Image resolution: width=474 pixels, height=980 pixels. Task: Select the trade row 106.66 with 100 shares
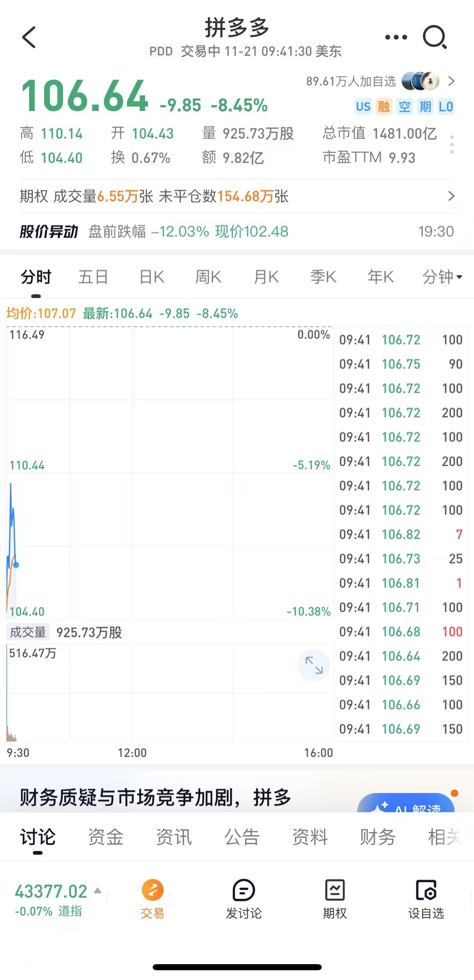(401, 705)
